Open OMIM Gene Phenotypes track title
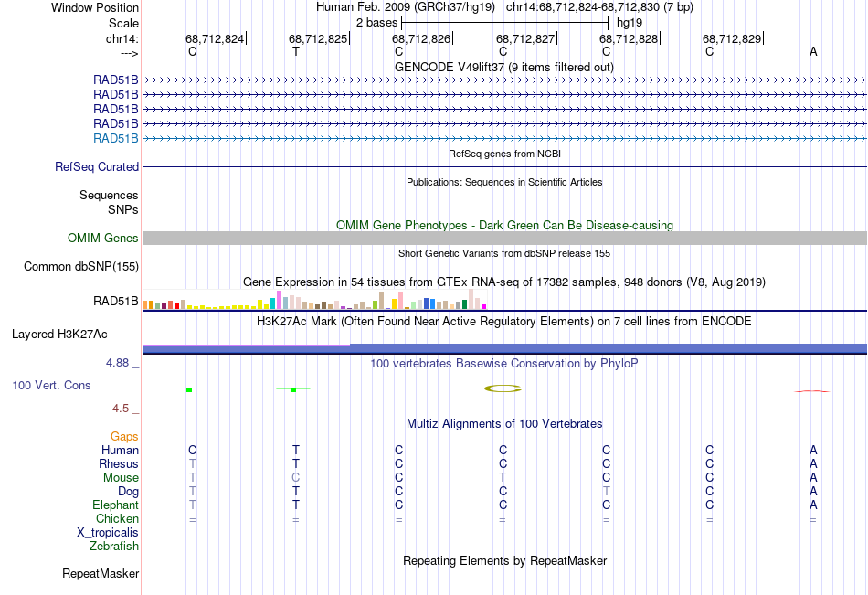 [505, 225]
